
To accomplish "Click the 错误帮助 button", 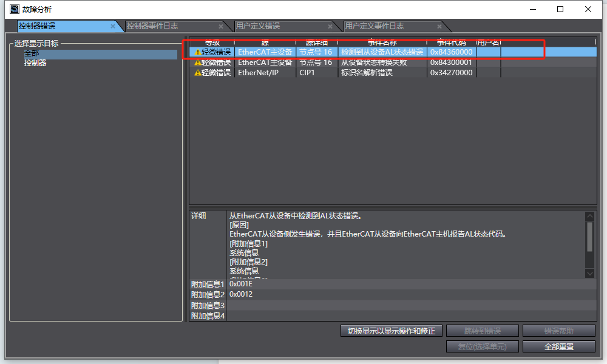I will pyautogui.click(x=559, y=331).
